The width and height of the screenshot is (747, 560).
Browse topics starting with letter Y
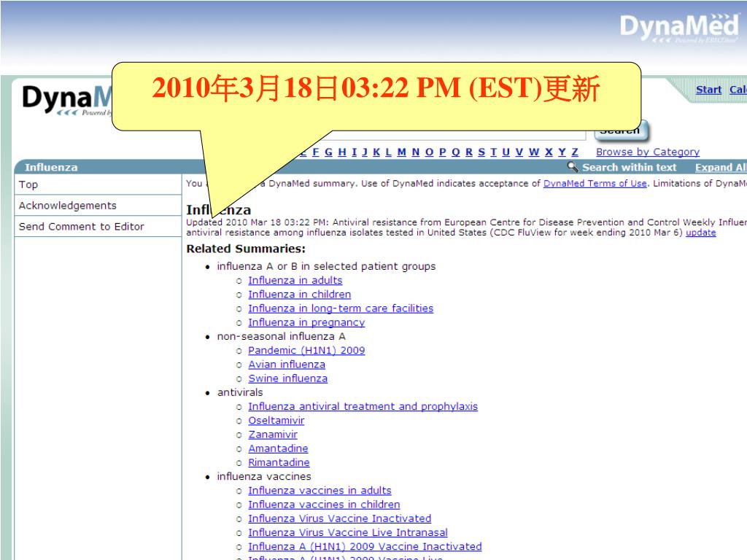click(x=562, y=152)
